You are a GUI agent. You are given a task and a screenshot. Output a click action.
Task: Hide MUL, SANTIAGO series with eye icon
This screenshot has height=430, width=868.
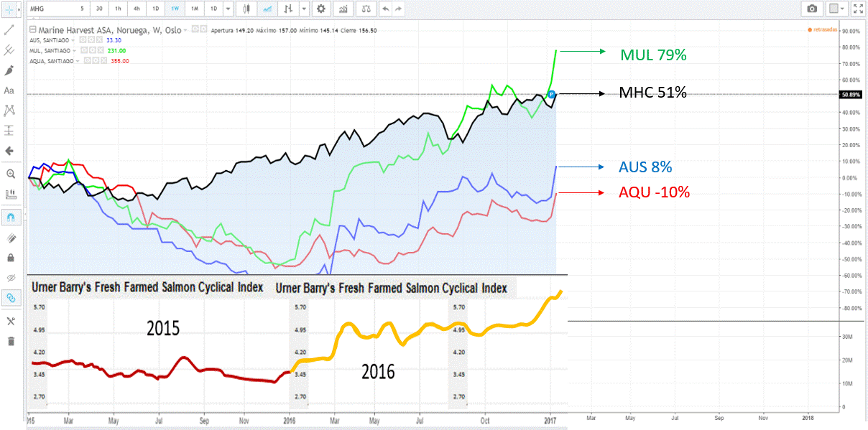point(84,50)
